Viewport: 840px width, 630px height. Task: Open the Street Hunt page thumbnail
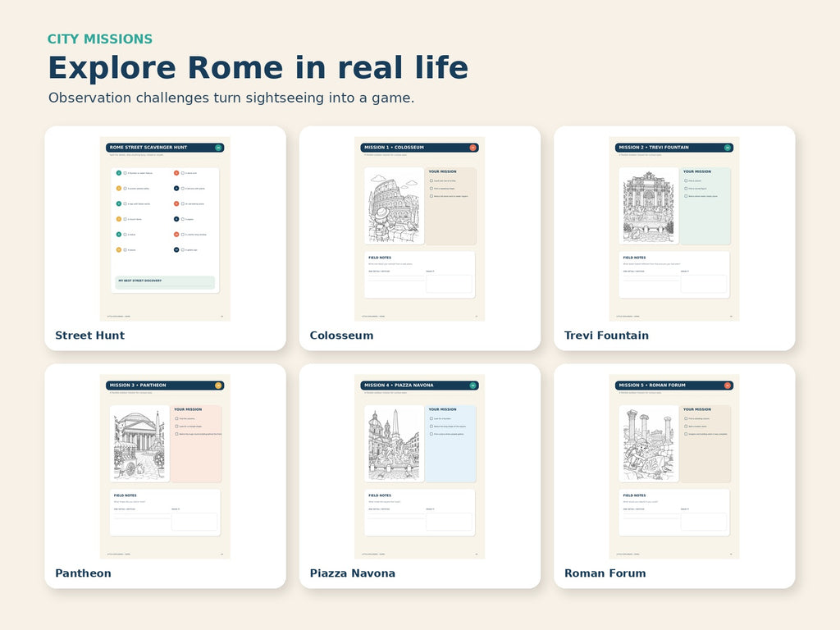[165, 229]
